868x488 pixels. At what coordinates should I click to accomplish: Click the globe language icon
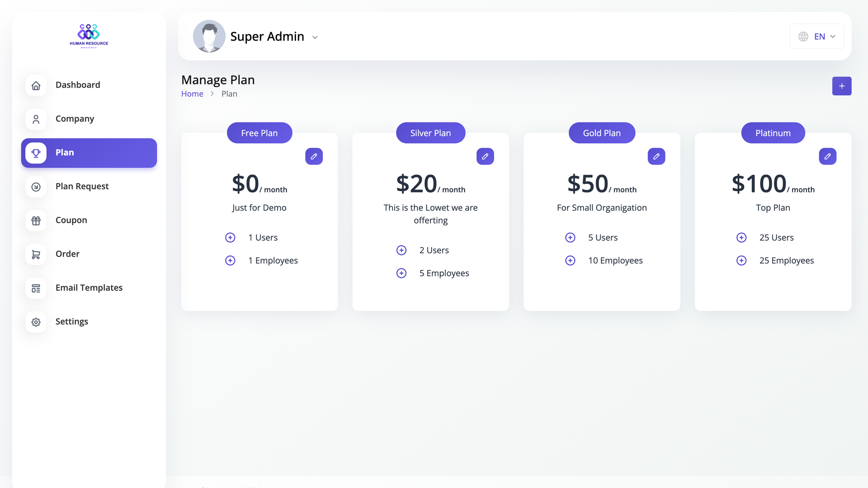(803, 37)
